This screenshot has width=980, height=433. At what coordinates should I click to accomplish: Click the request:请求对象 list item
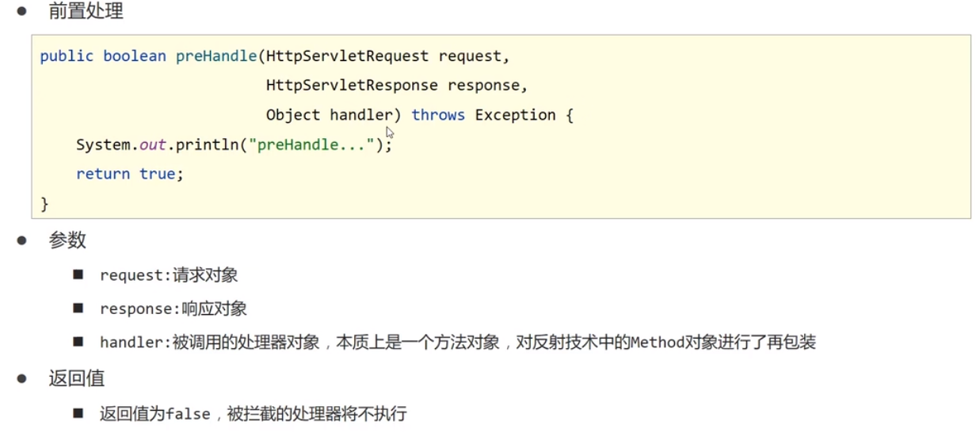tap(168, 275)
